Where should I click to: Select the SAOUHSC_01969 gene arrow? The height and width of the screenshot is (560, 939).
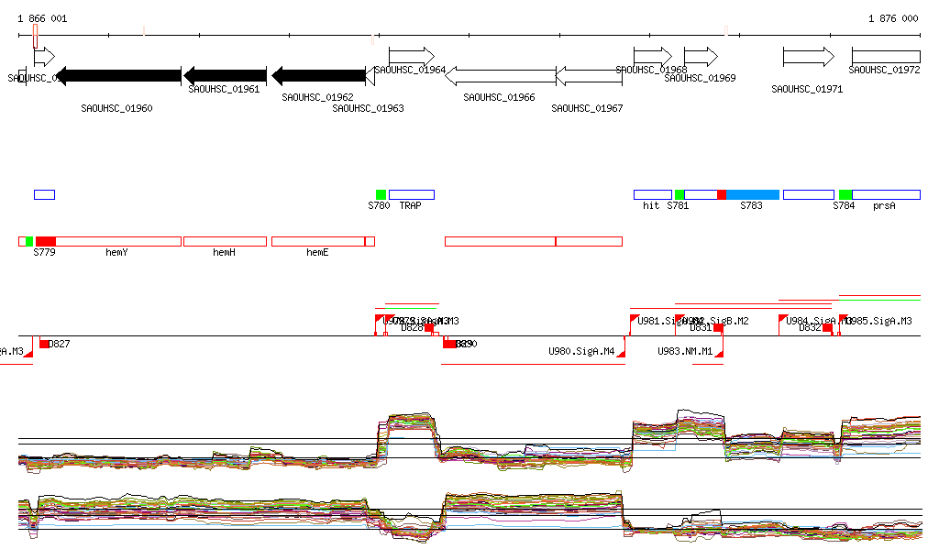coord(701,57)
